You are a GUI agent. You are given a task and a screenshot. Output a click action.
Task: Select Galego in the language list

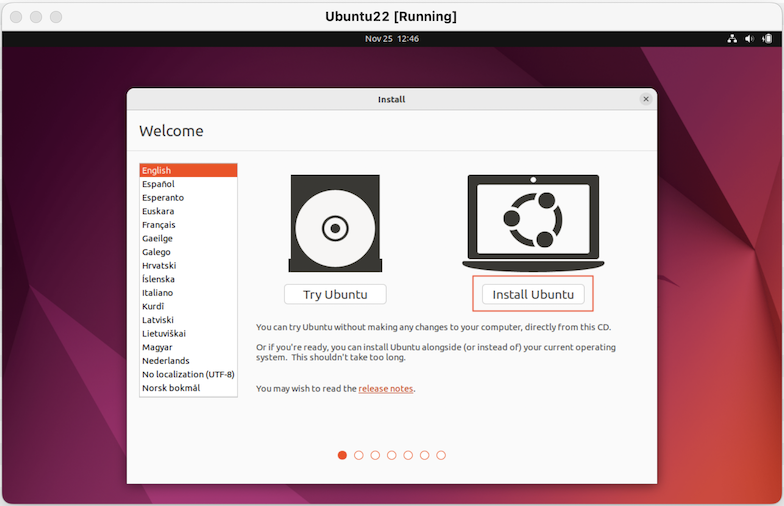(188, 252)
